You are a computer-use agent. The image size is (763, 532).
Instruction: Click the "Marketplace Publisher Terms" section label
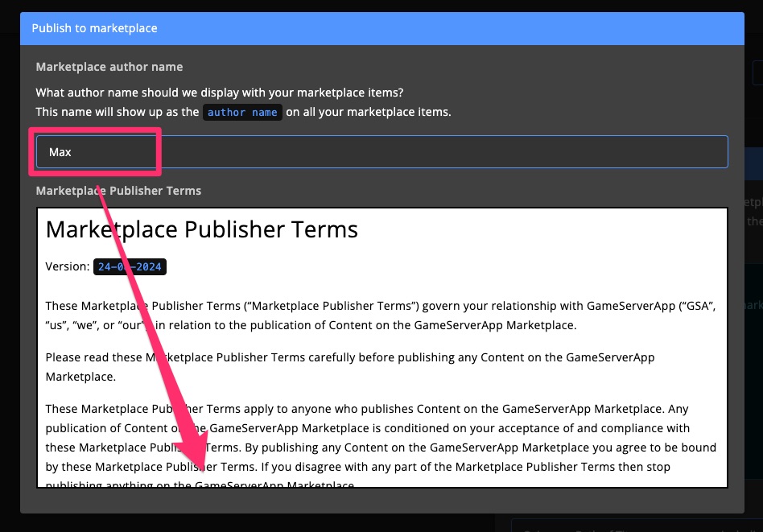[x=118, y=191]
